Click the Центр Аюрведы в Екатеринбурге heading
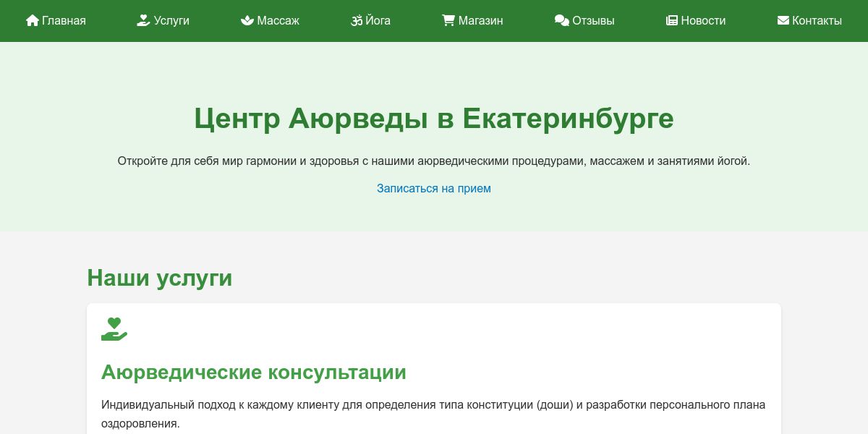The image size is (868, 434). [x=434, y=119]
